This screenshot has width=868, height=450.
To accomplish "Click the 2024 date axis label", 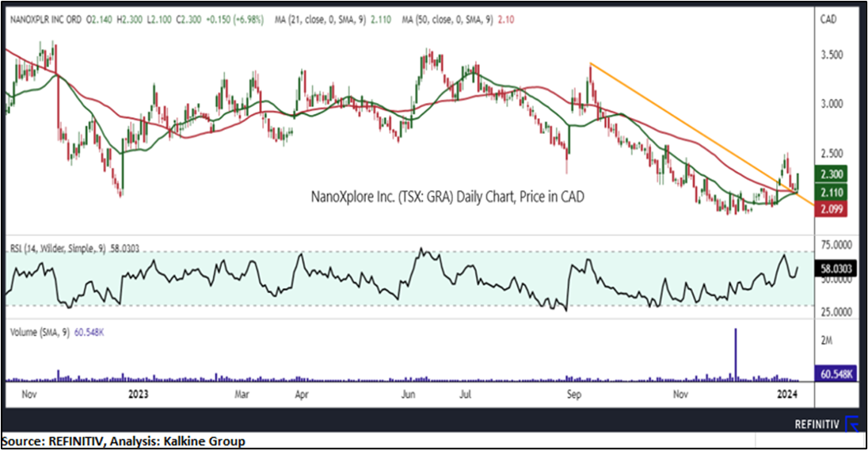I will pos(787,393).
